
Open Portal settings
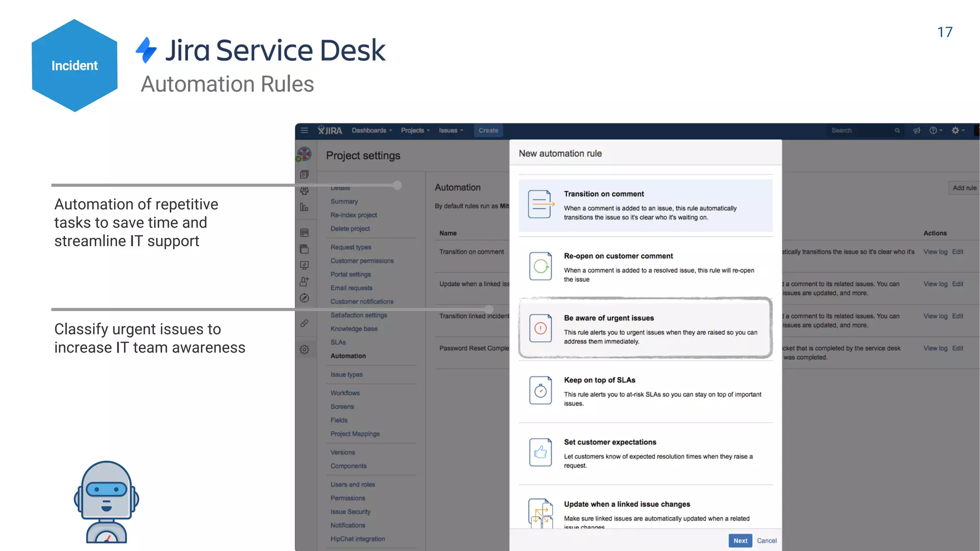click(350, 275)
